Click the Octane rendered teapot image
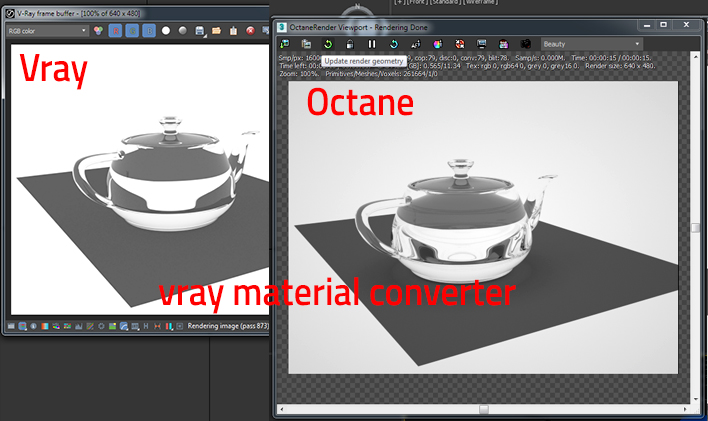Viewport: 708px width, 421px height. pyautogui.click(x=483, y=228)
